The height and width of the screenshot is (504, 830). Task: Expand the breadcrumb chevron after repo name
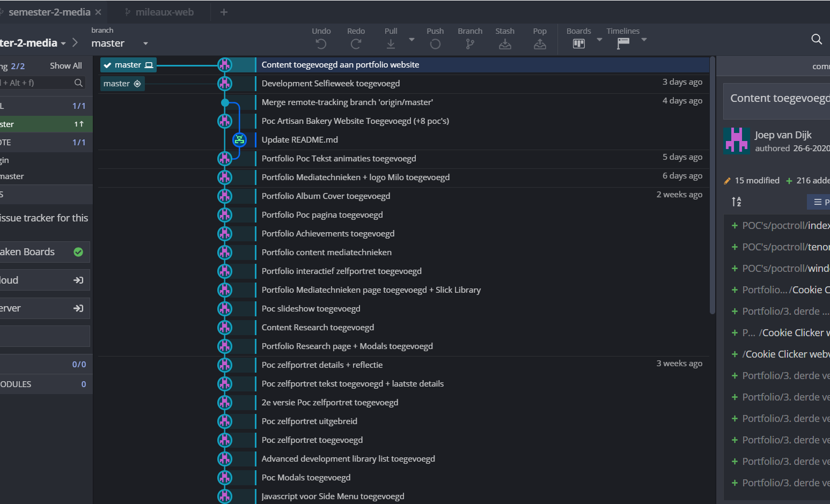(75, 42)
